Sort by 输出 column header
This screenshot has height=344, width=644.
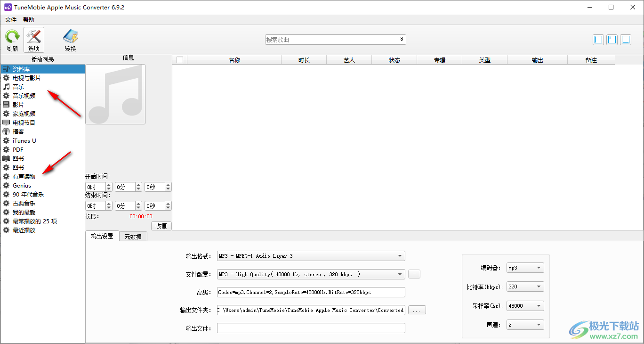tap(538, 60)
